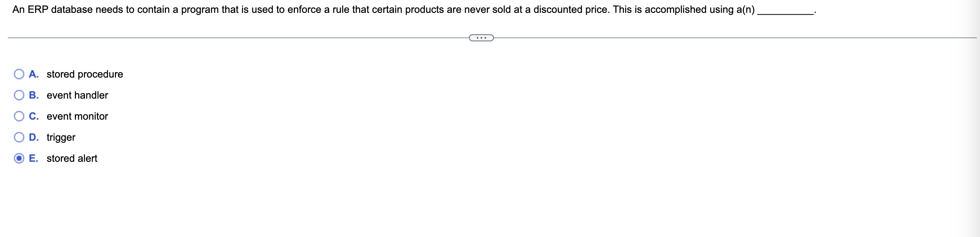Image resolution: width=980 pixels, height=237 pixels.
Task: Select radio button for option C
Action: pyautogui.click(x=18, y=116)
